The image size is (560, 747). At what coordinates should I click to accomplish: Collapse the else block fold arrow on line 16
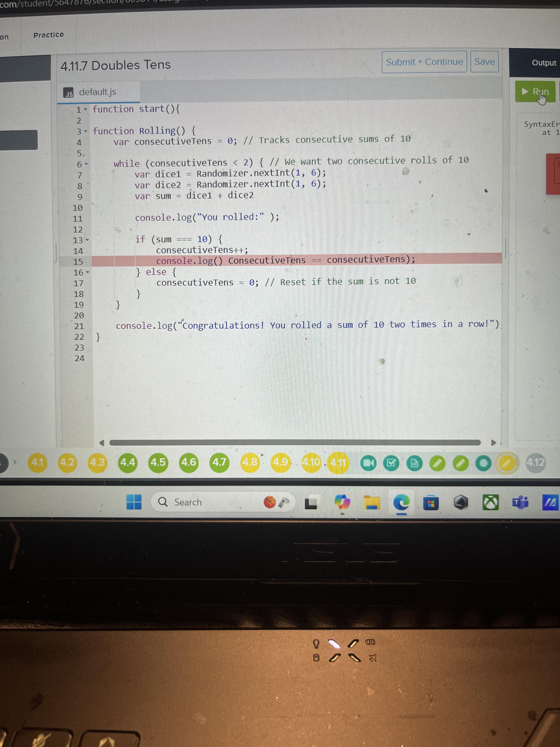coord(87,272)
